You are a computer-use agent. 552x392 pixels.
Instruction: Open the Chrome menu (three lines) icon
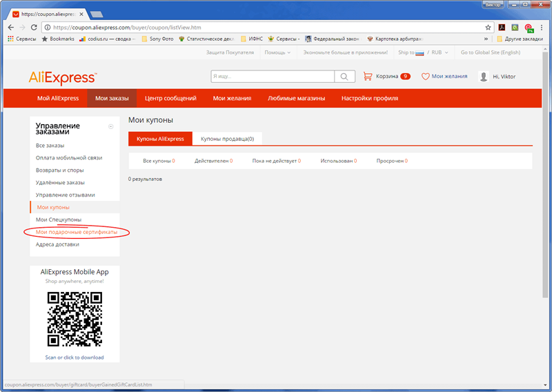pyautogui.click(x=542, y=28)
